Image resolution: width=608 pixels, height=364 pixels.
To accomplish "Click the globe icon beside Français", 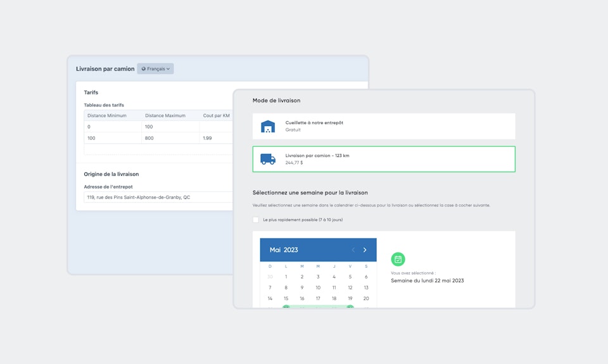I will click(x=144, y=69).
